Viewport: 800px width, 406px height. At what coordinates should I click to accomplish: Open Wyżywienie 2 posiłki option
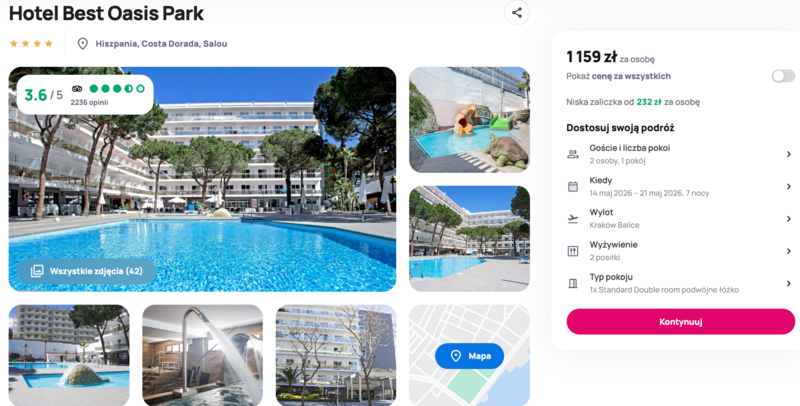pos(680,251)
